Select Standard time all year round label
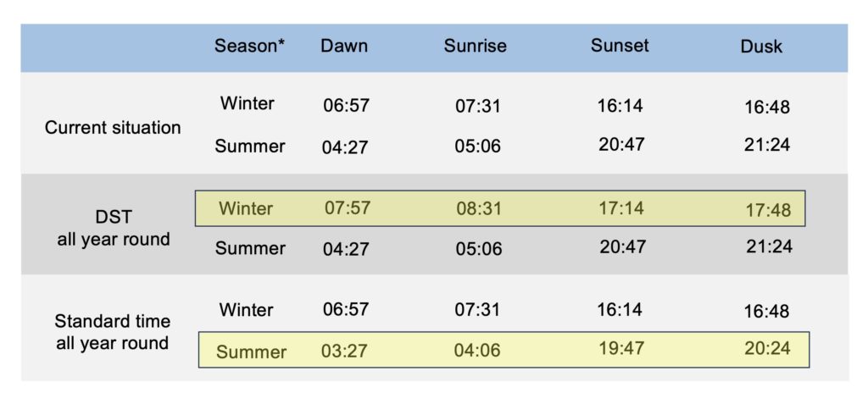 point(113,332)
